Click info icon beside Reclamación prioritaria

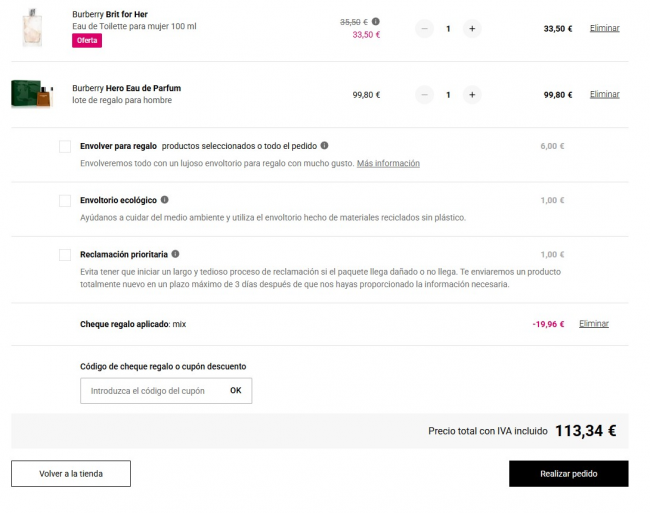[x=175, y=254]
